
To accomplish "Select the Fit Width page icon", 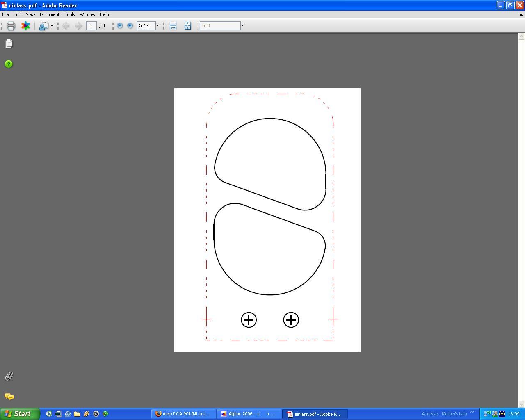I will point(173,26).
